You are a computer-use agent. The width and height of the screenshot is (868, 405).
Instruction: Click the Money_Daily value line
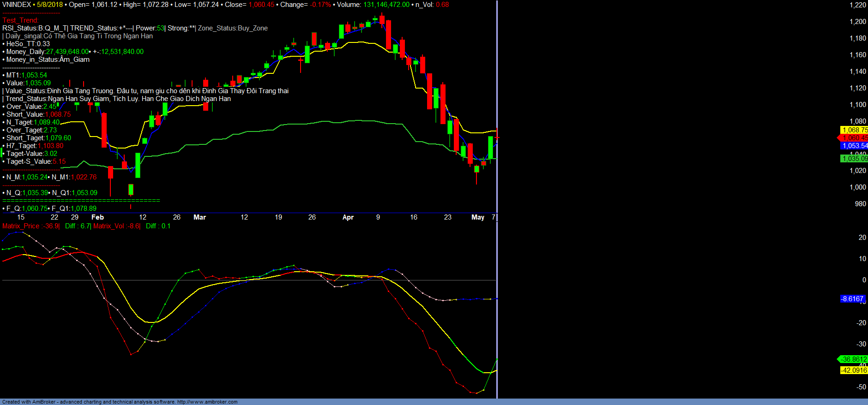74,52
